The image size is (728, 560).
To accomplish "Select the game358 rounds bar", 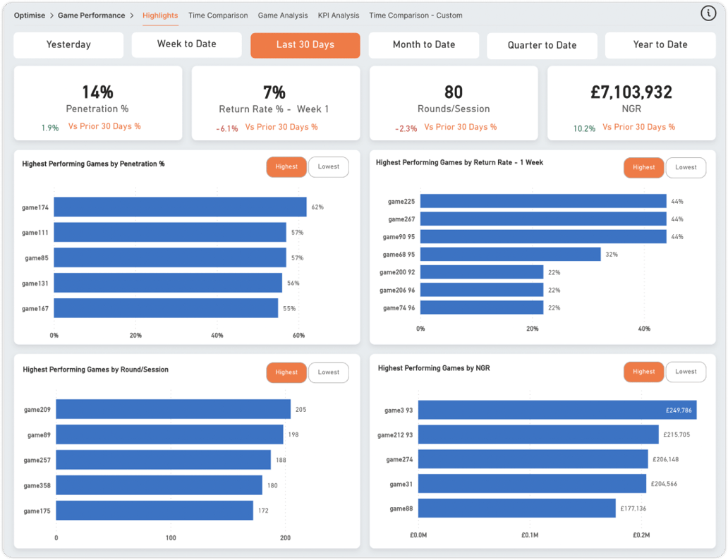I will tap(159, 485).
